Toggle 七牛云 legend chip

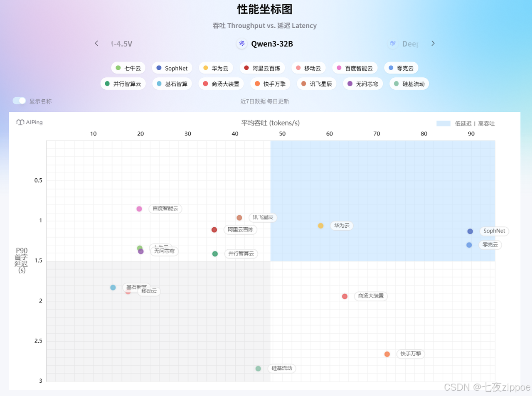pos(128,68)
